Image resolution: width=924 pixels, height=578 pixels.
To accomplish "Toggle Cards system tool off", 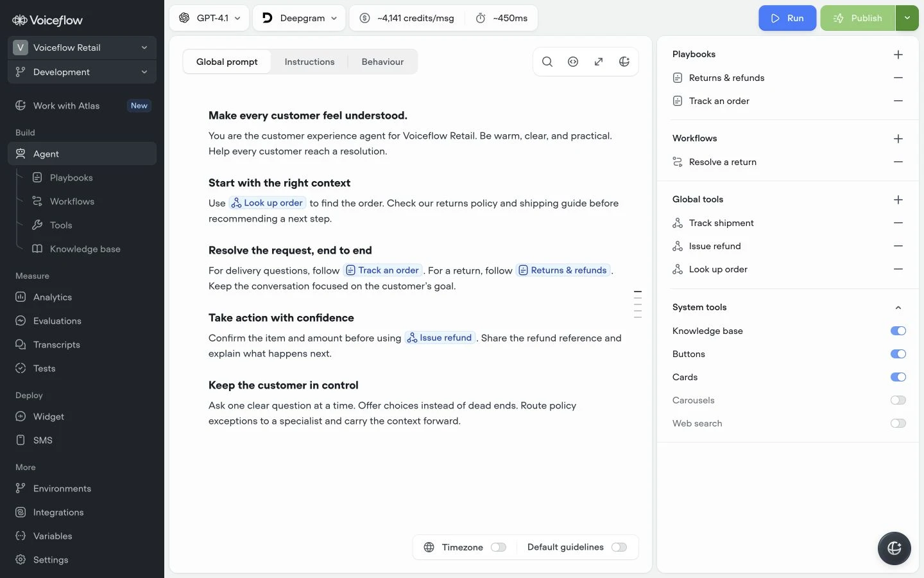I will tap(898, 377).
